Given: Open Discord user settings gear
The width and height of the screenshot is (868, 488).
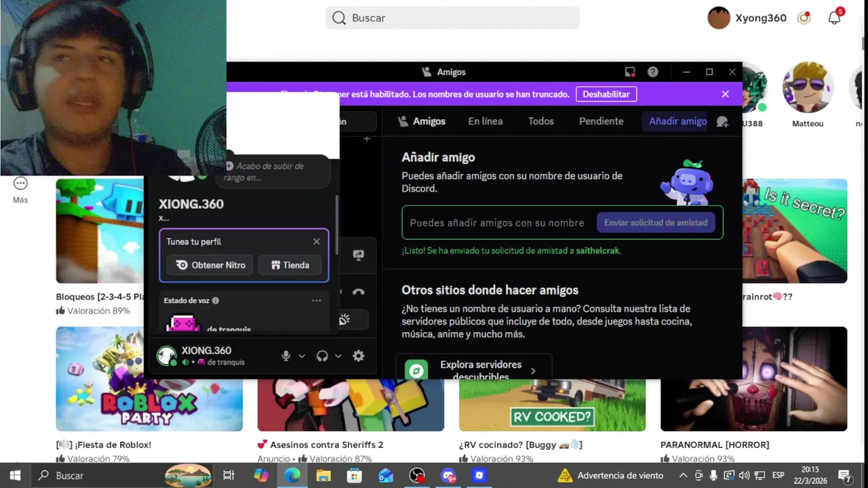Looking at the screenshot, I should (x=359, y=356).
